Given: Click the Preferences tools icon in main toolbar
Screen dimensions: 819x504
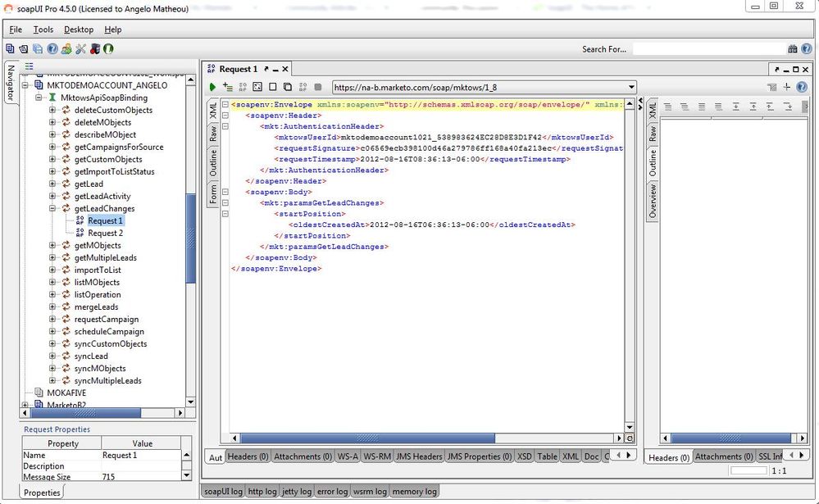Looking at the screenshot, I should click(x=80, y=49).
